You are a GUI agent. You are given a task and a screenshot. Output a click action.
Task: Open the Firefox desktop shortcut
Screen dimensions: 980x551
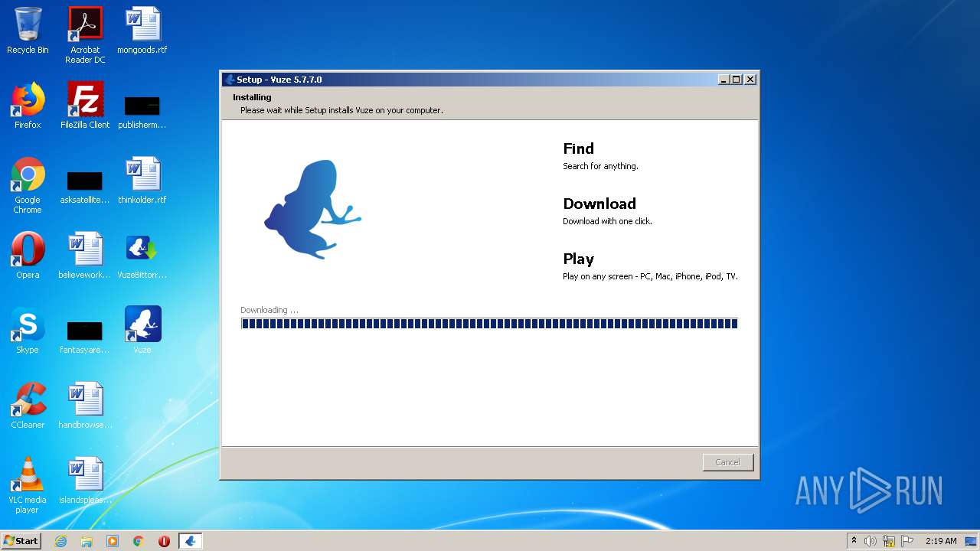point(28,106)
